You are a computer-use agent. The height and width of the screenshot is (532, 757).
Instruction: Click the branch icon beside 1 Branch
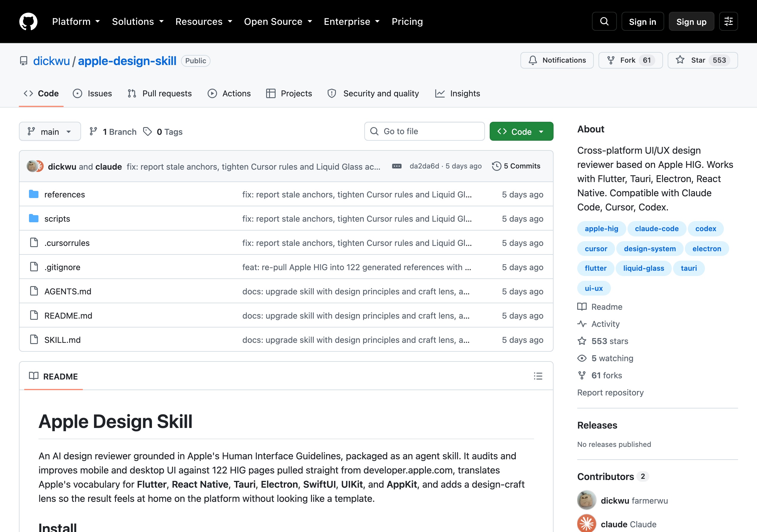click(x=93, y=132)
